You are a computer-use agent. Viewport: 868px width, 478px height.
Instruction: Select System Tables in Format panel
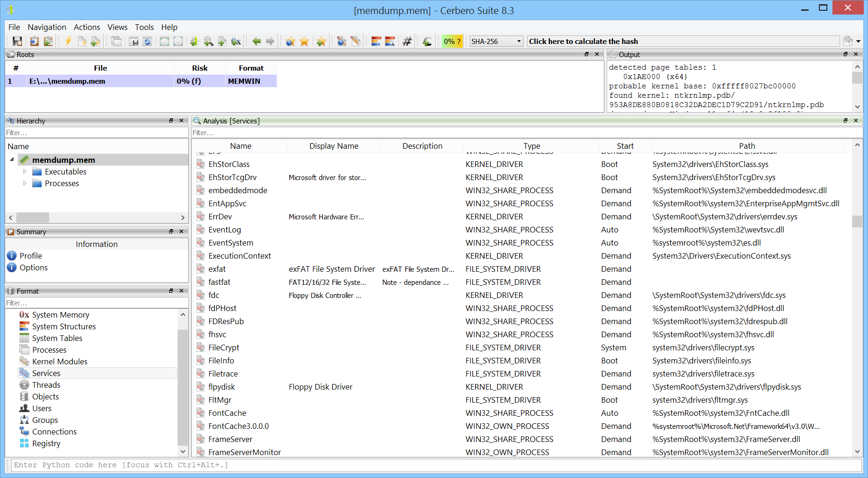[x=57, y=338]
